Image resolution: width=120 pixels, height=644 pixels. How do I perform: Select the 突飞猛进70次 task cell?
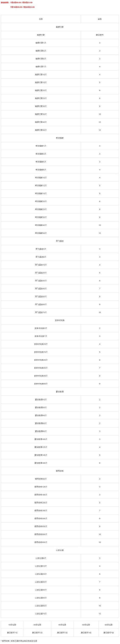pyautogui.click(x=41, y=312)
